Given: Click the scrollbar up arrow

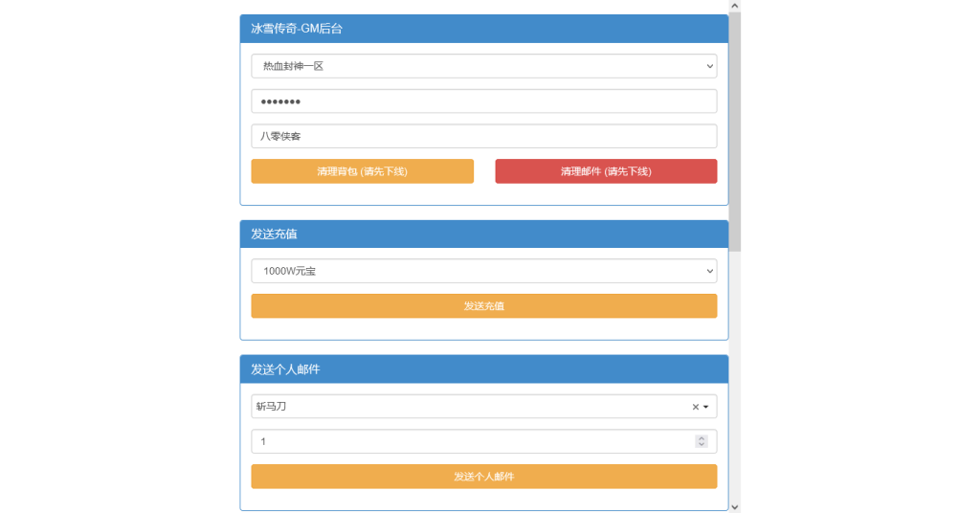Looking at the screenshot, I should click(735, 6).
